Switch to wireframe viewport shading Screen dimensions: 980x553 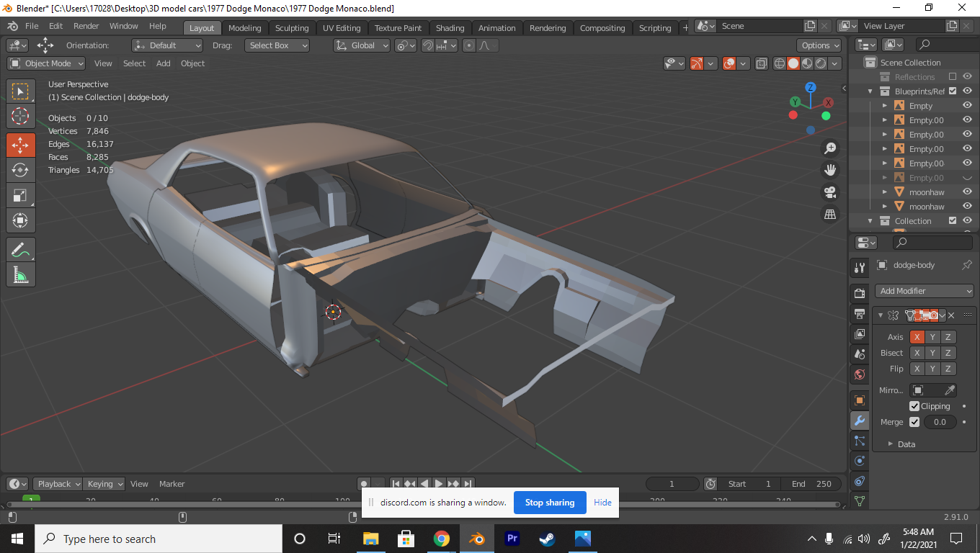(x=780, y=63)
